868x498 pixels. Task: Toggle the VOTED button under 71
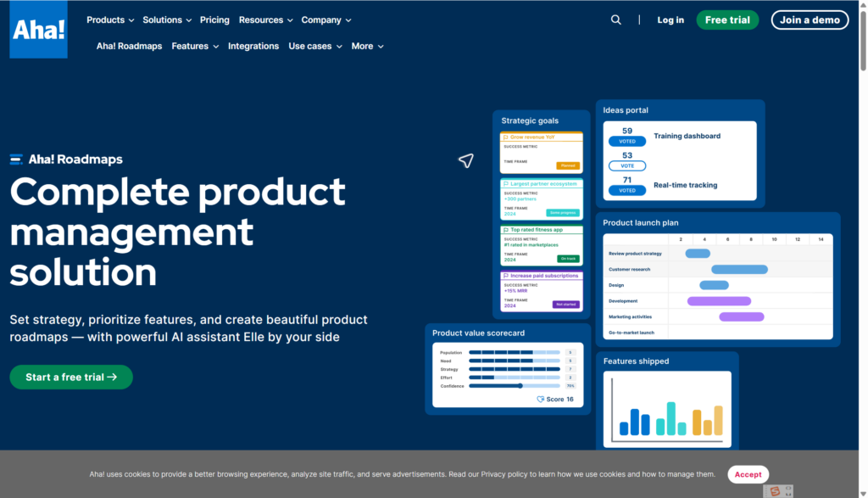(627, 190)
